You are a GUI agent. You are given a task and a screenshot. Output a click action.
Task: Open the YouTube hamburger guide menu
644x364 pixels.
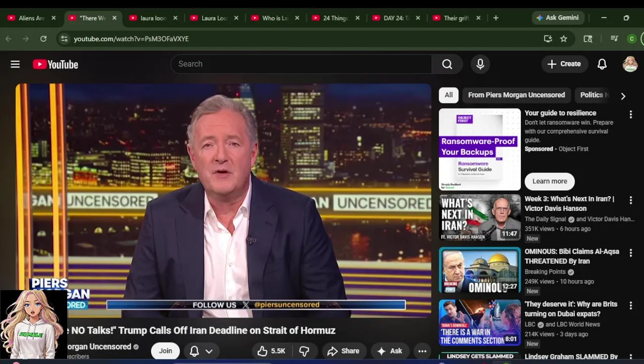[x=15, y=64]
